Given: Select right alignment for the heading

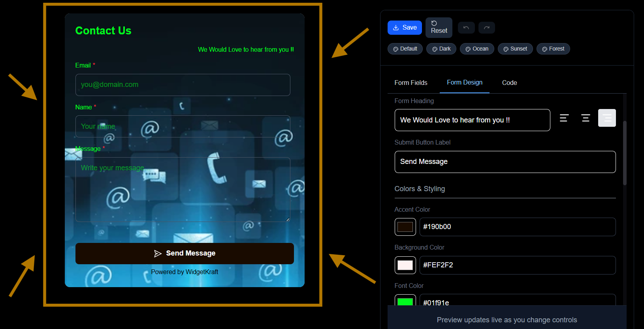Looking at the screenshot, I should pyautogui.click(x=607, y=118).
